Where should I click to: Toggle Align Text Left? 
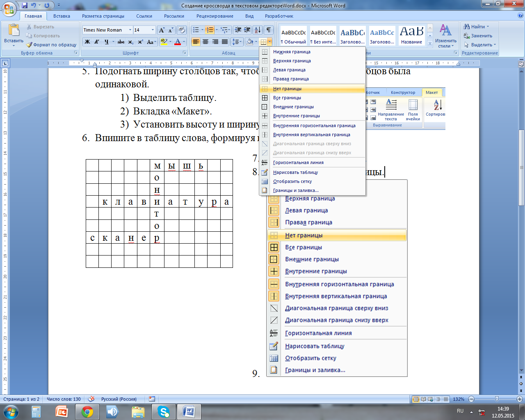[x=196, y=42]
